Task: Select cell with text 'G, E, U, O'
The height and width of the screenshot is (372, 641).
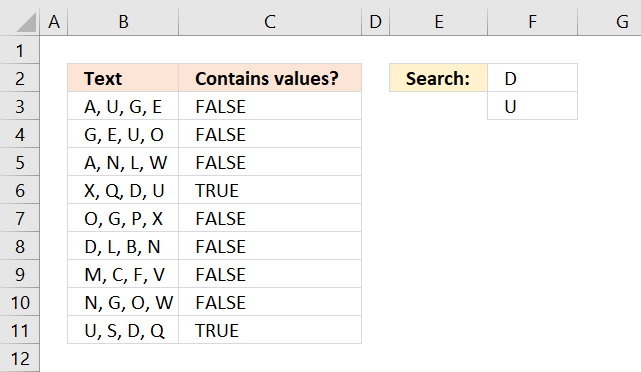Action: 123,134
